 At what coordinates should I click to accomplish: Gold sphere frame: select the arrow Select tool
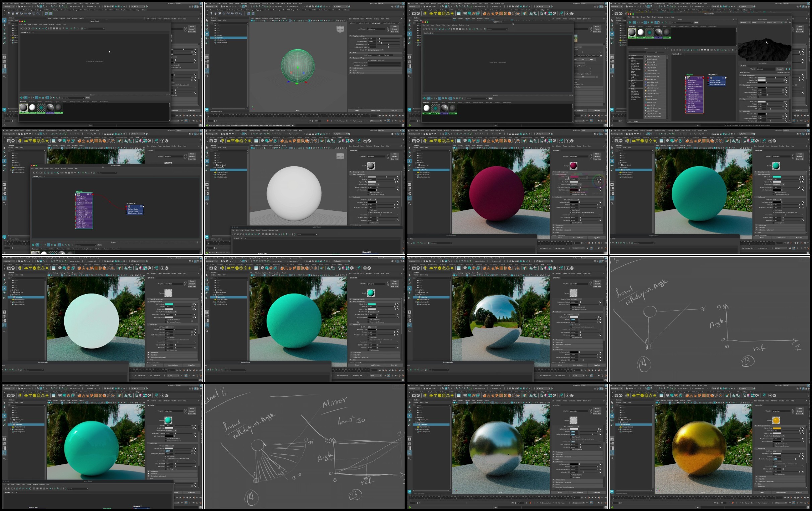[612, 402]
